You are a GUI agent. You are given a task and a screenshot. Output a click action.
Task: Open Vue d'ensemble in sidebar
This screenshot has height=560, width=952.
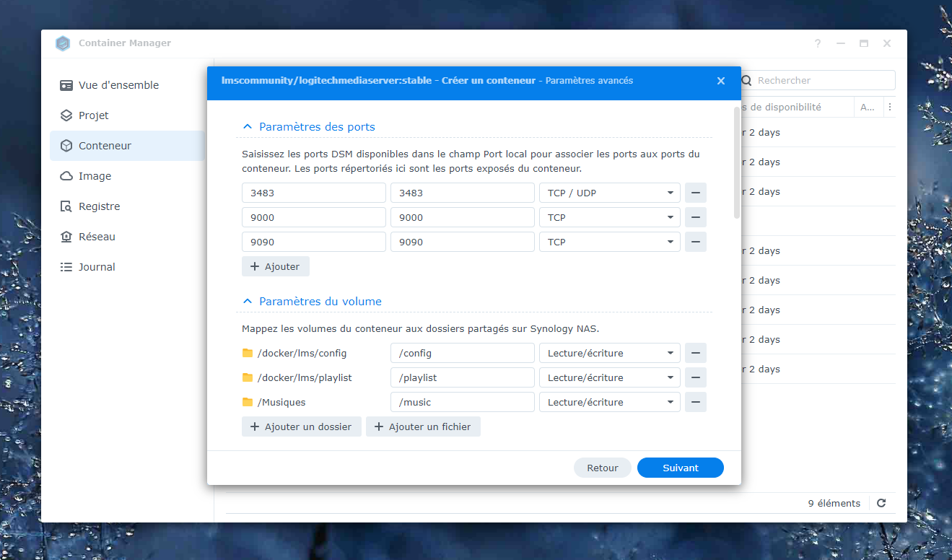click(x=127, y=85)
